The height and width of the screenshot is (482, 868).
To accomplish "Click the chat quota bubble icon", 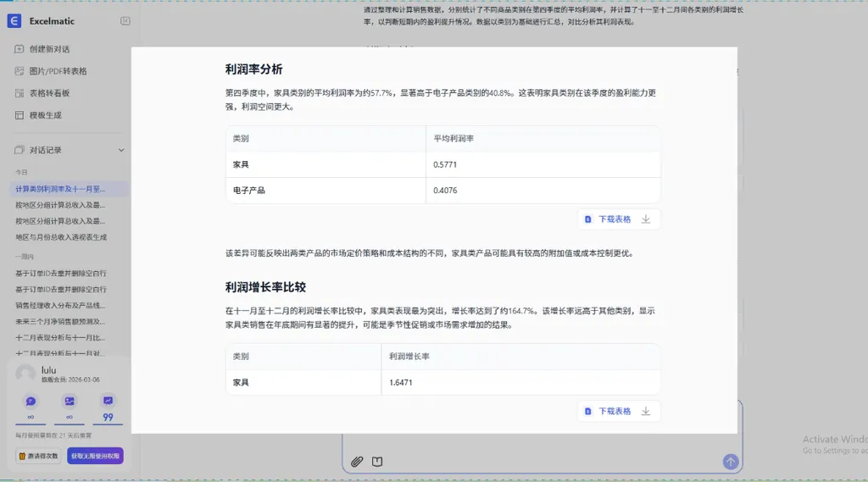I will 31,401.
